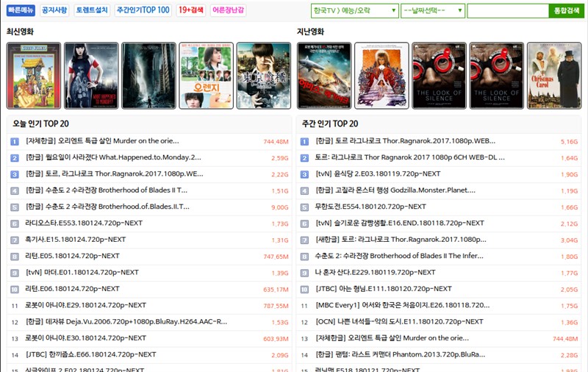This screenshot has width=588, height=372.
Task: Open [JTBC] 한끼줍쇼.E66.180124.720p-NEXT
Action: click(x=90, y=355)
